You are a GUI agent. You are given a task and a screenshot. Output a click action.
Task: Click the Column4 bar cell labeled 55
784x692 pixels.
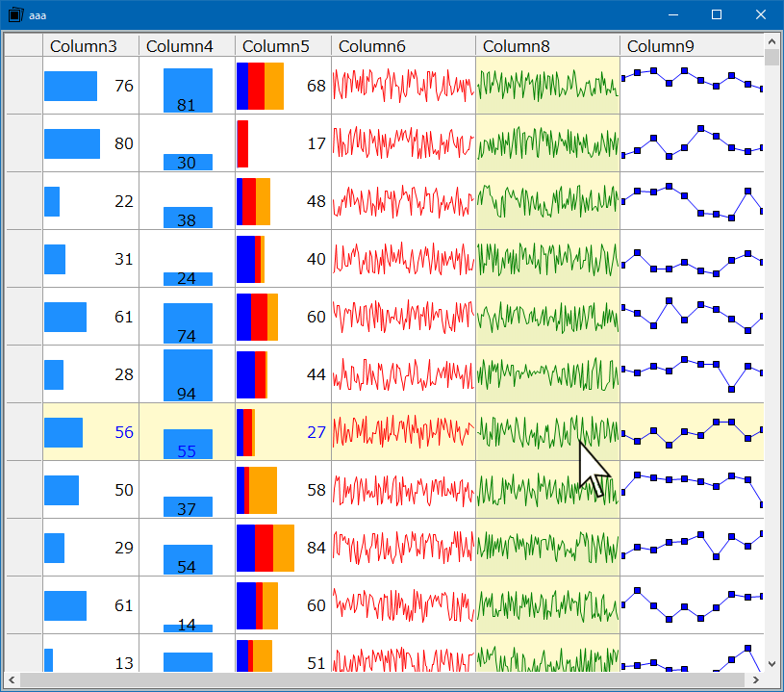[x=187, y=432]
